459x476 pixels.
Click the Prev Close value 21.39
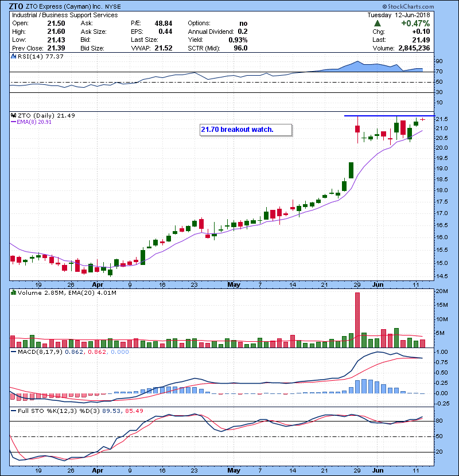coord(56,48)
